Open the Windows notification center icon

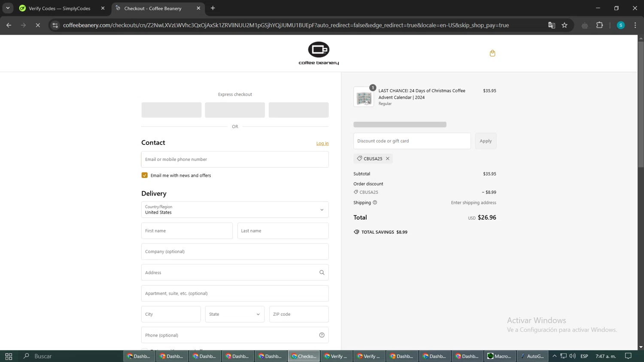(629, 356)
